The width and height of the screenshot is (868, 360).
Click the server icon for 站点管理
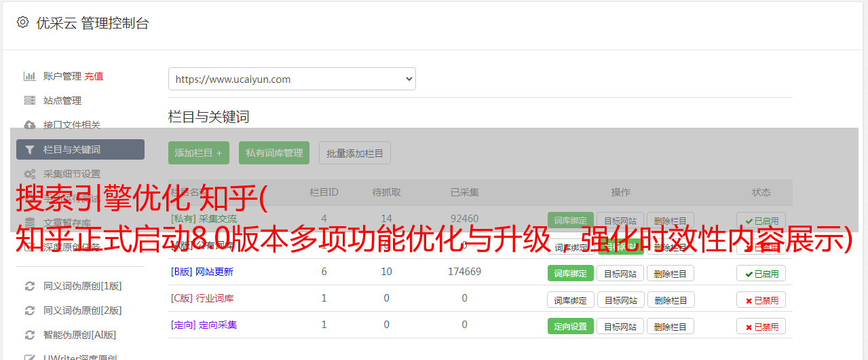point(30,101)
